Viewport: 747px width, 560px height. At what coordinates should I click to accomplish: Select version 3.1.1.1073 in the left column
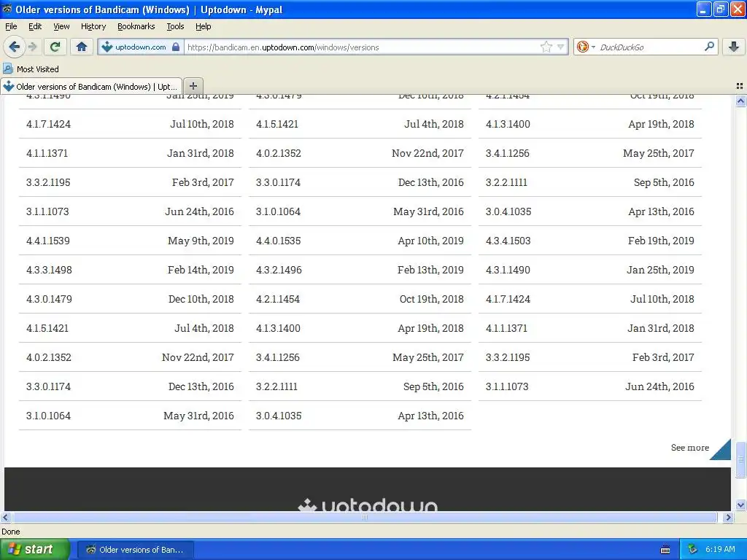[x=130, y=211]
